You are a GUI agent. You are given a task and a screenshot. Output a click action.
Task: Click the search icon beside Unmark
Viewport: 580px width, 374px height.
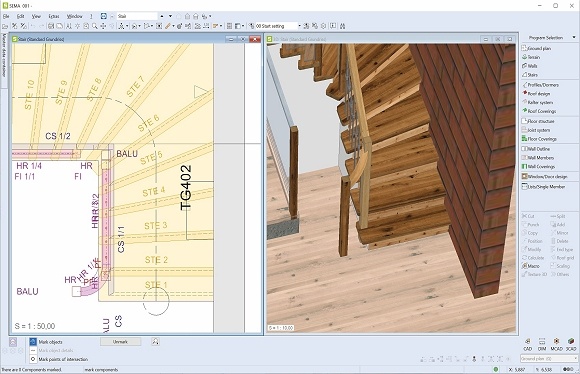155,342
